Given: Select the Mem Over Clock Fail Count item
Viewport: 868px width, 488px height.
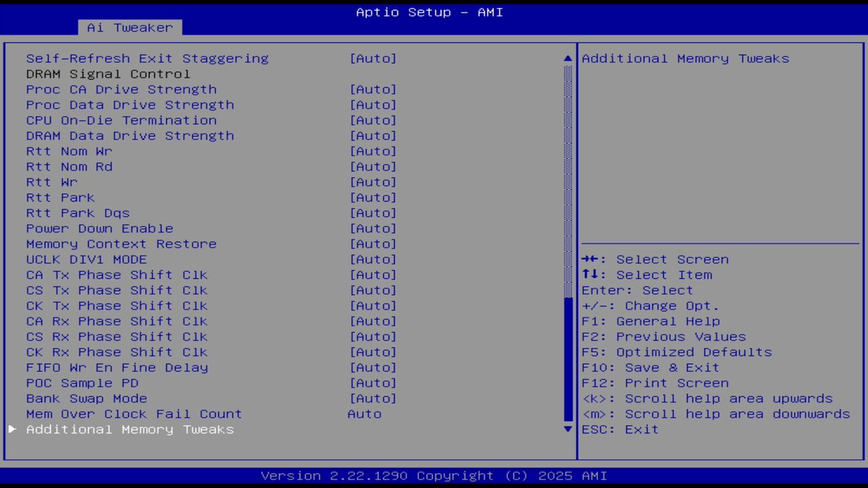Looking at the screenshot, I should (134, 413).
